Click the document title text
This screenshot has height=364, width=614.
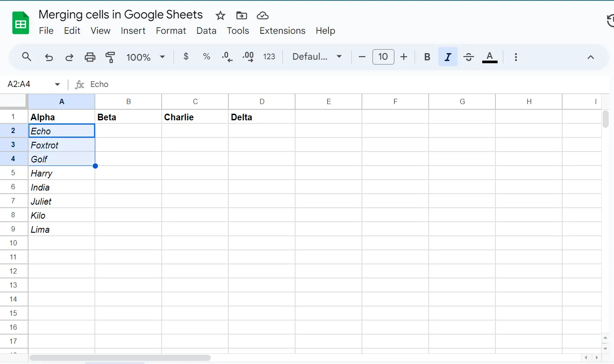[x=121, y=14]
